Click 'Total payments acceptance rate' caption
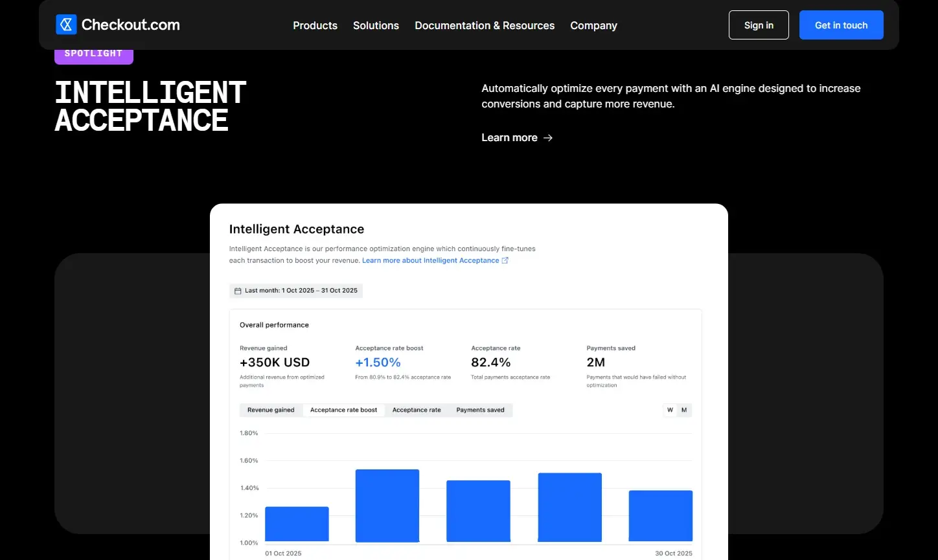This screenshot has width=938, height=560. pyautogui.click(x=510, y=377)
